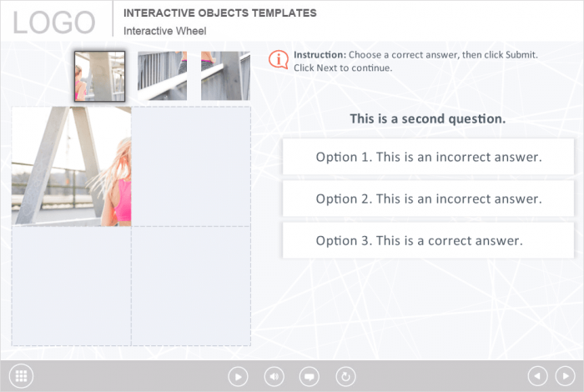Select the first highlighted puzzle thumbnail
The height and width of the screenshot is (392, 584).
(x=99, y=76)
